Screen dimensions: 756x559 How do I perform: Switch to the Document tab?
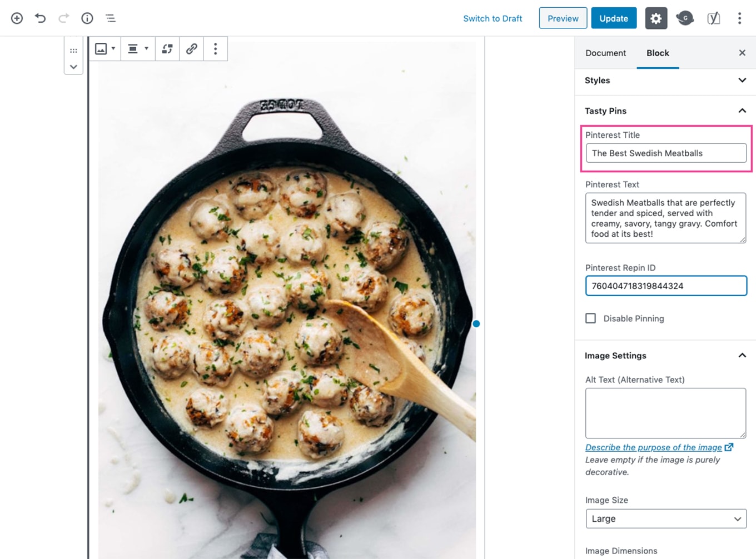tap(605, 53)
